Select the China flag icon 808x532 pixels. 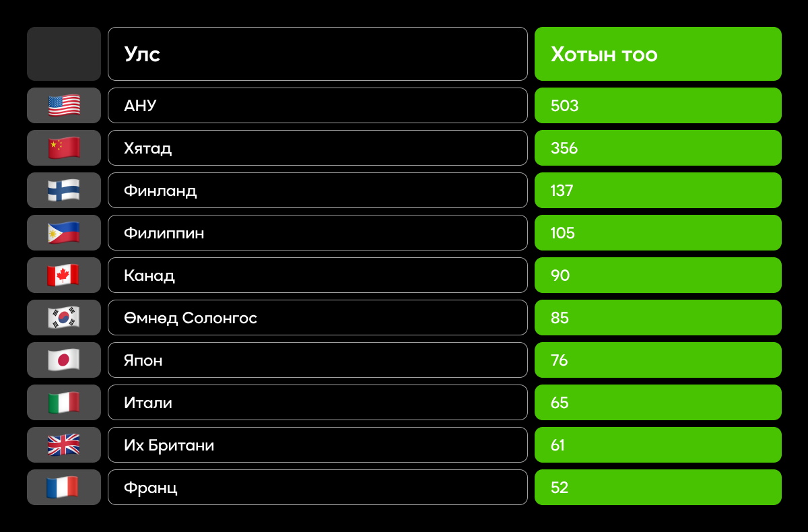point(64,147)
